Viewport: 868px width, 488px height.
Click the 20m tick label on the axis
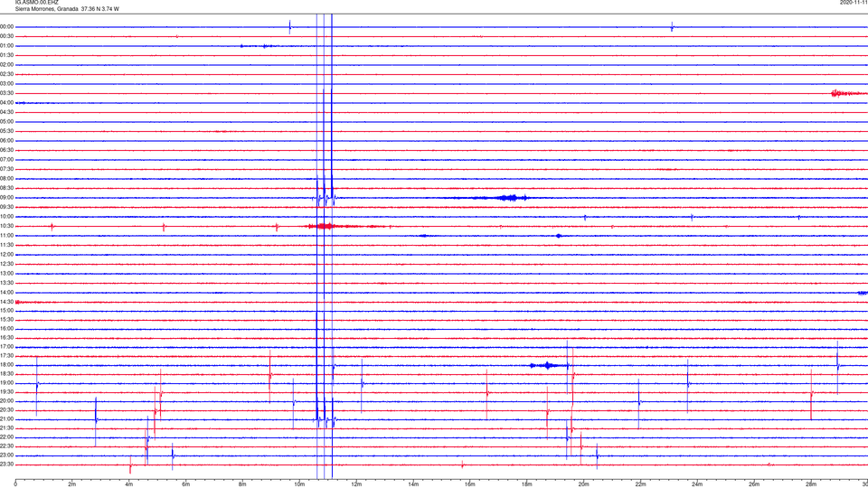pyautogui.click(x=583, y=484)
